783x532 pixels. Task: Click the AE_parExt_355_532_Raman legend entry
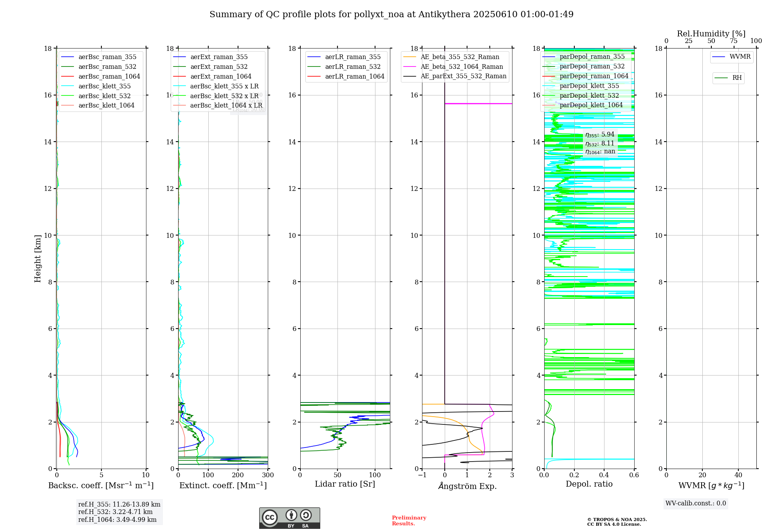[x=455, y=76]
